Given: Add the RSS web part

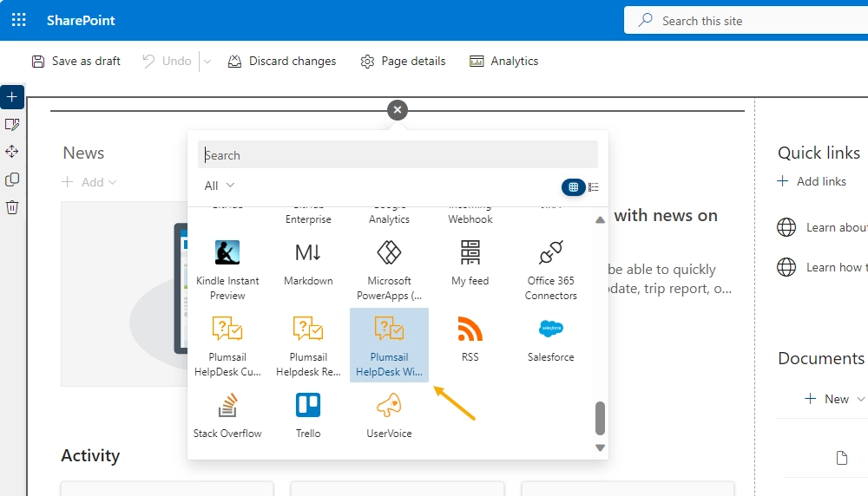Looking at the screenshot, I should coord(470,338).
